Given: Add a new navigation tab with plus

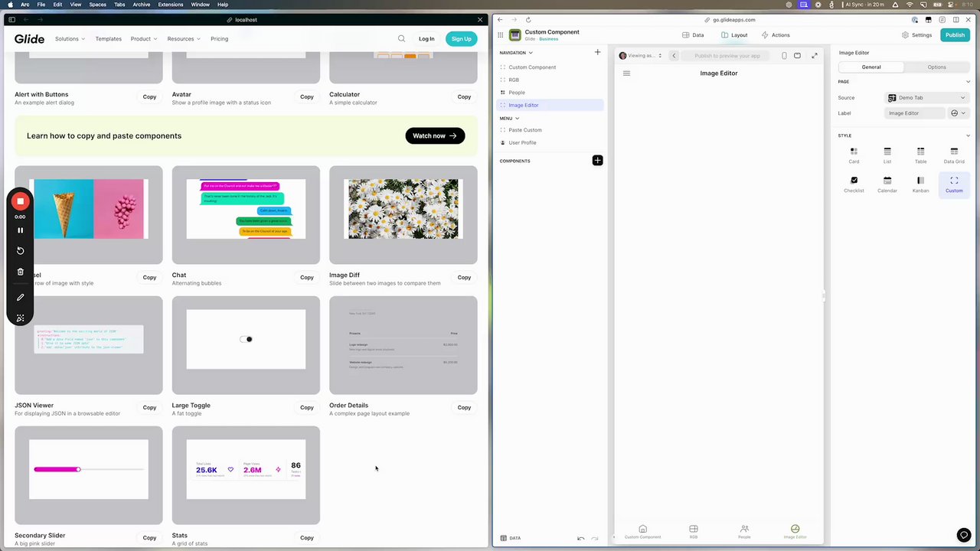Looking at the screenshot, I should (x=598, y=52).
